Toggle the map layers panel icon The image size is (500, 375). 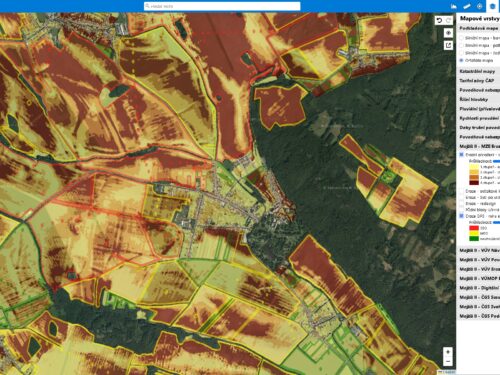coord(493,6)
